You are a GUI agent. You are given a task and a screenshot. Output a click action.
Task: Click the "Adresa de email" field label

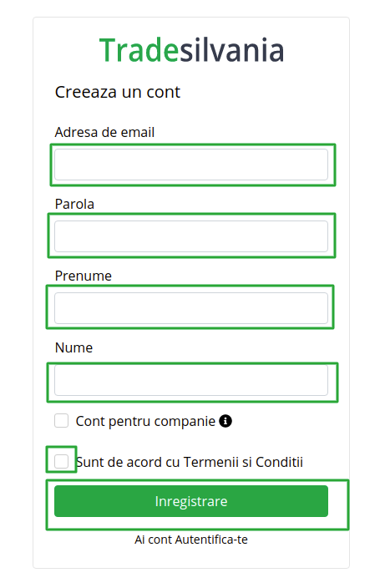point(104,132)
